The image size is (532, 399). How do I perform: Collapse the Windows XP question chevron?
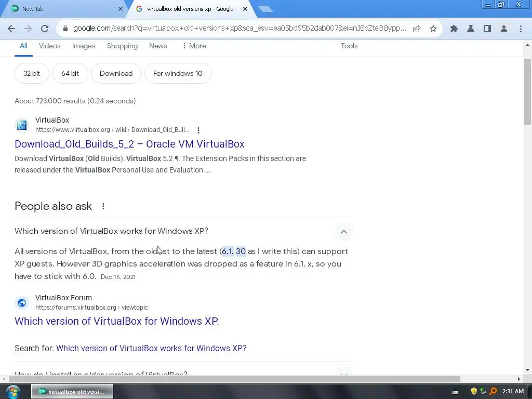344,231
